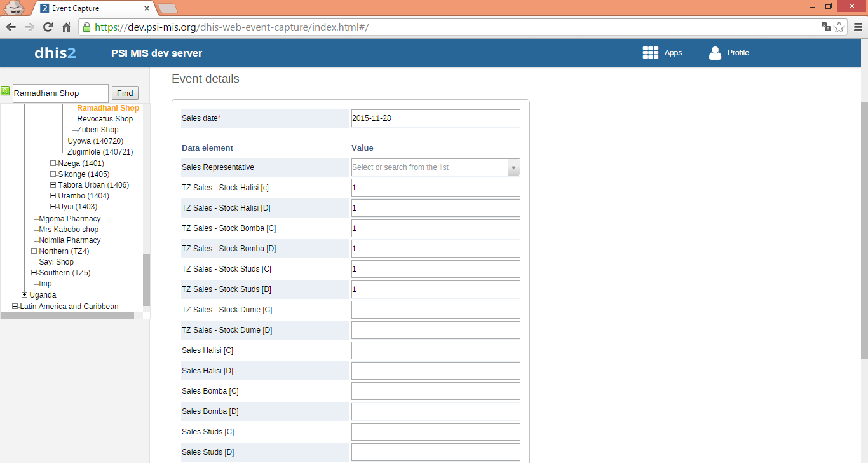This screenshot has height=463, width=868.
Task: Click the PSI MIS dev server title
Action: 157,53
